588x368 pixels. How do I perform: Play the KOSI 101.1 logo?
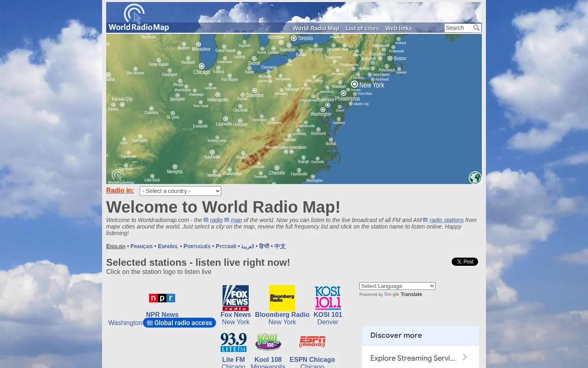coord(328,298)
